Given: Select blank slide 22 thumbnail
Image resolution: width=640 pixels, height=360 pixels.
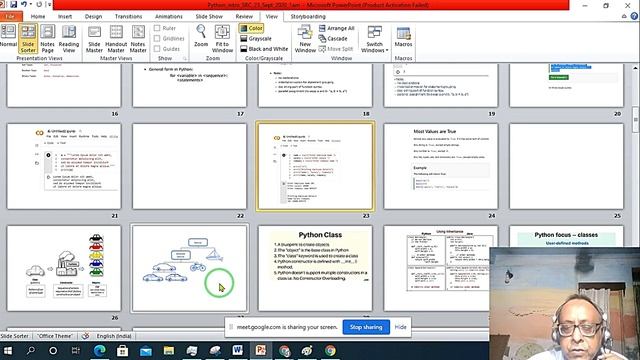Looking at the screenshot, I should (190, 166).
